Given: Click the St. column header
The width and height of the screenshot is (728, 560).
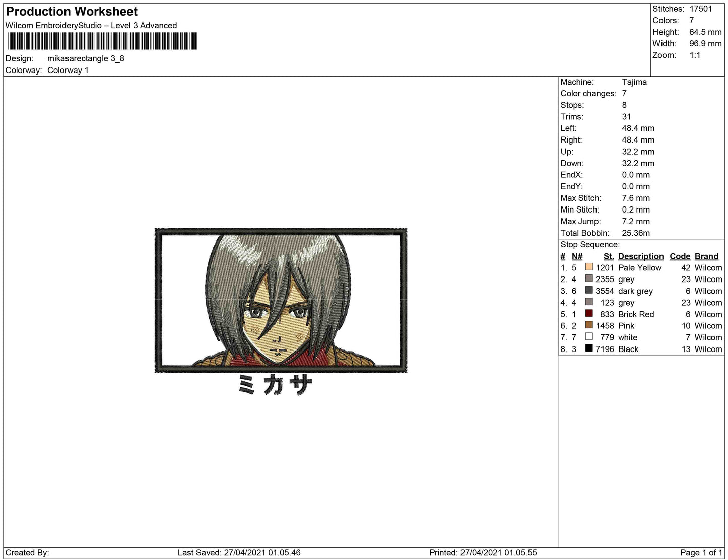Looking at the screenshot, I should click(608, 256).
